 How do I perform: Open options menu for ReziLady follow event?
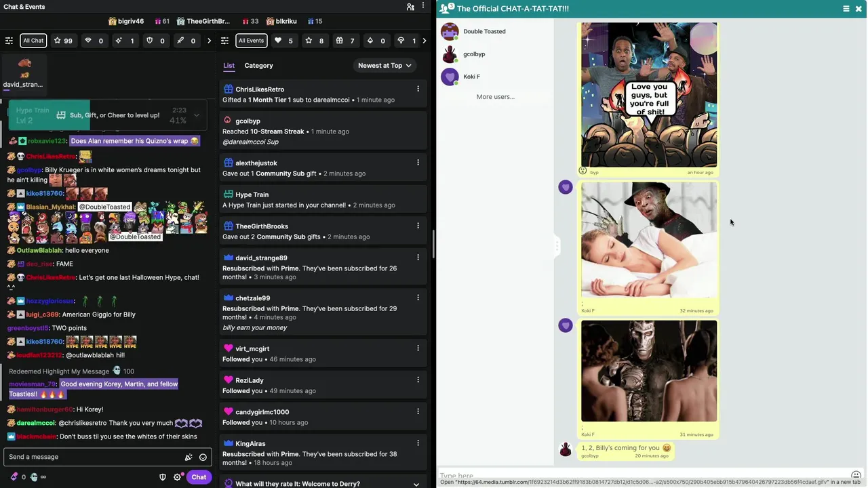pyautogui.click(x=418, y=380)
